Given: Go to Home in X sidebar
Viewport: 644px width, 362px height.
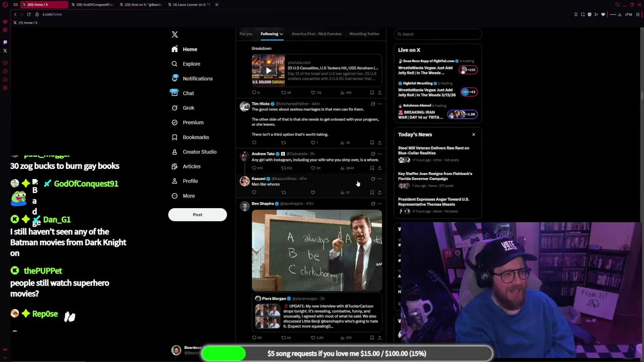Looking at the screenshot, I should click(184, 49).
